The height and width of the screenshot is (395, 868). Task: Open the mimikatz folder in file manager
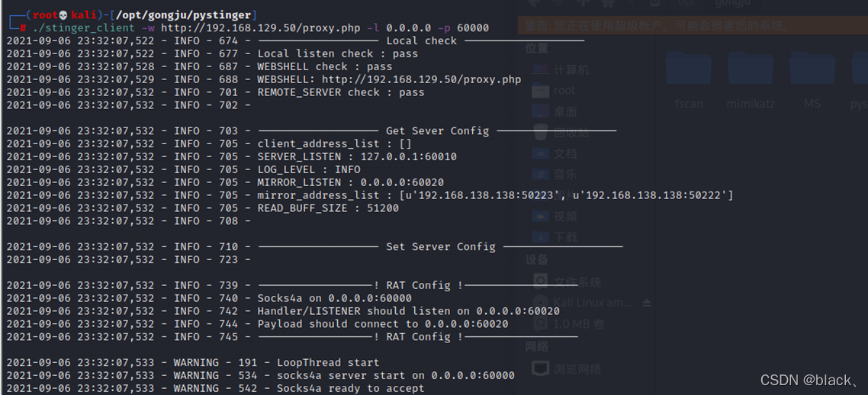click(751, 78)
